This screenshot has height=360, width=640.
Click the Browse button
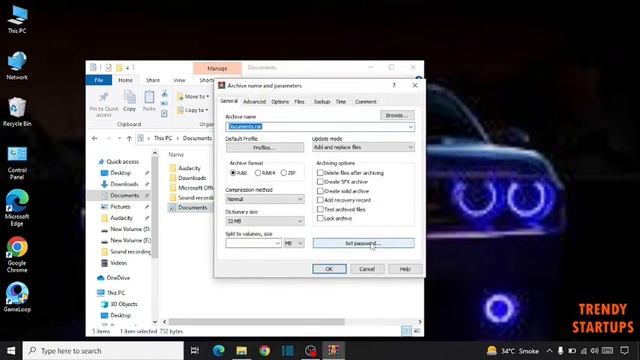[397, 116]
